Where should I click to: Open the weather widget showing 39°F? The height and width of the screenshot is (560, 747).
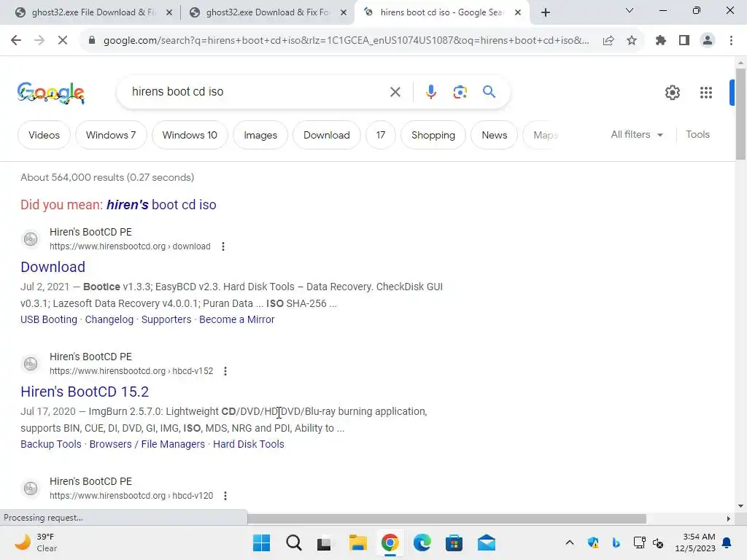[x=36, y=542]
